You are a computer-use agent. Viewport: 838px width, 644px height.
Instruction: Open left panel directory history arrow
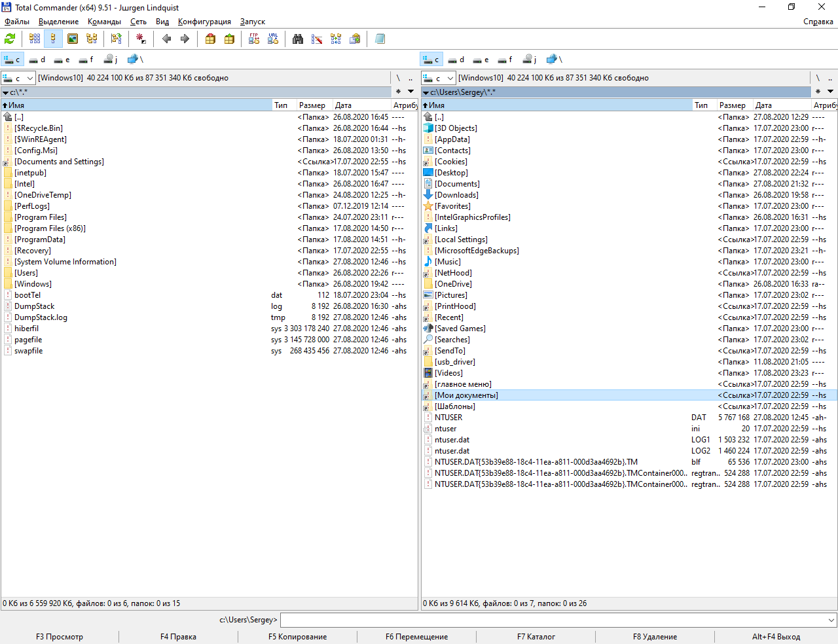[411, 92]
